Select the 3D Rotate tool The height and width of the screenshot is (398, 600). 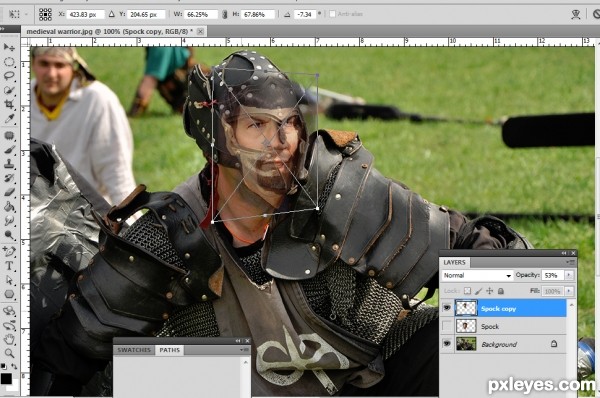pyautogui.click(x=9, y=311)
